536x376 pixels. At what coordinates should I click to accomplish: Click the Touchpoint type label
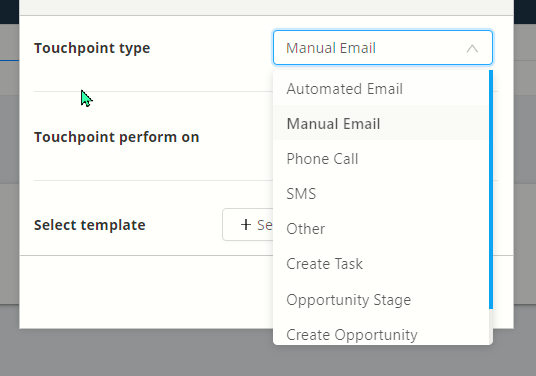(92, 48)
